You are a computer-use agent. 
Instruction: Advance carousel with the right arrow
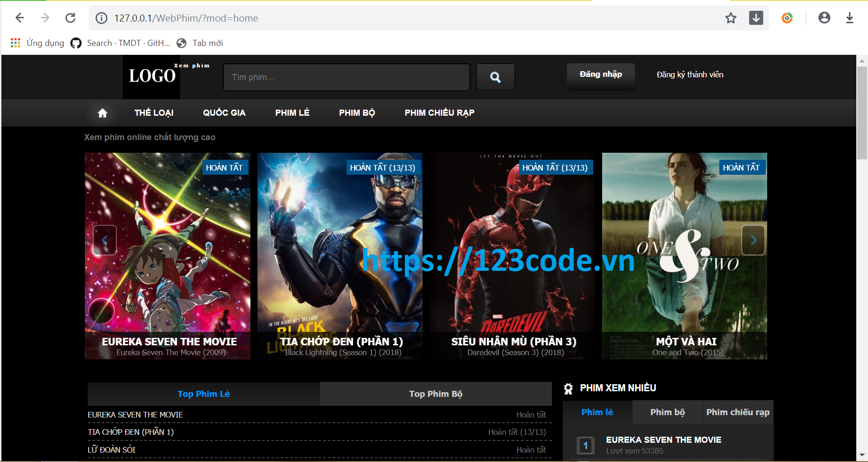coord(753,240)
